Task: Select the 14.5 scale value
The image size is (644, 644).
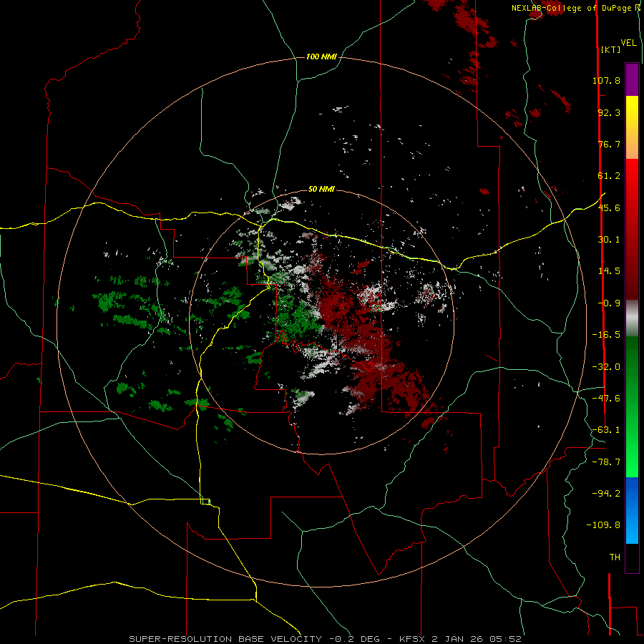Action: tap(609, 271)
